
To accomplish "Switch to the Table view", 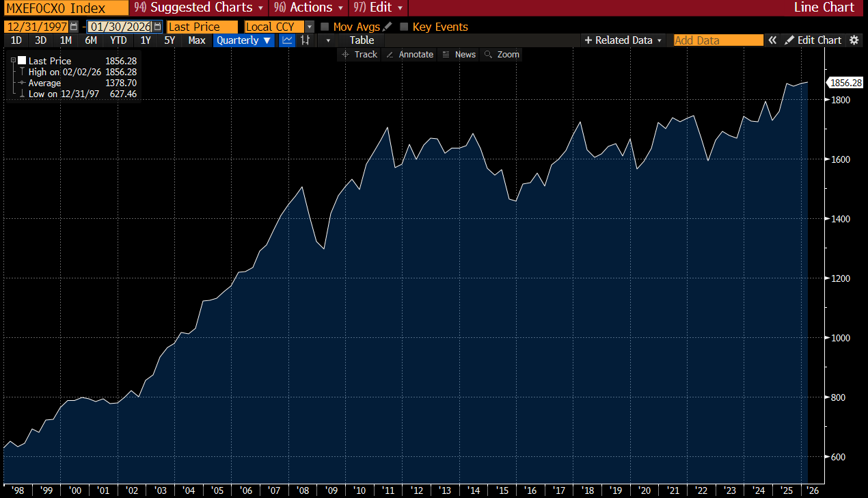I will 362,40.
